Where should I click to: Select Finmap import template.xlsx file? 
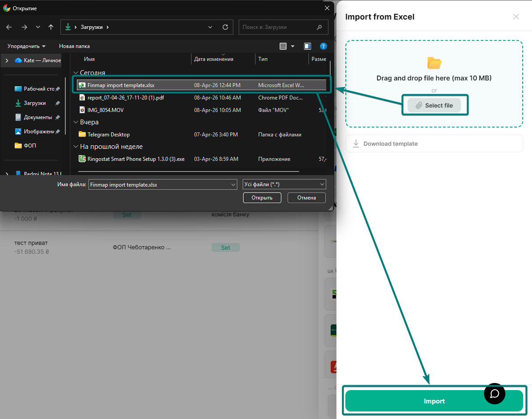(121, 85)
